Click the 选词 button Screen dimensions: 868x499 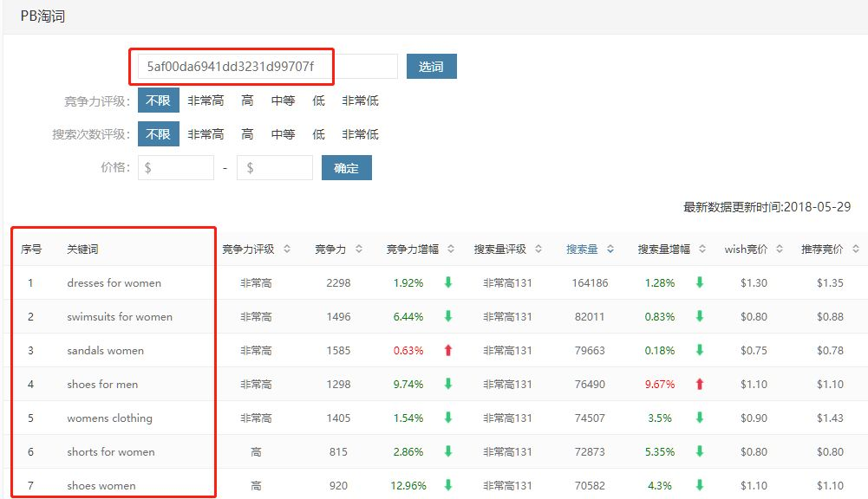(431, 67)
